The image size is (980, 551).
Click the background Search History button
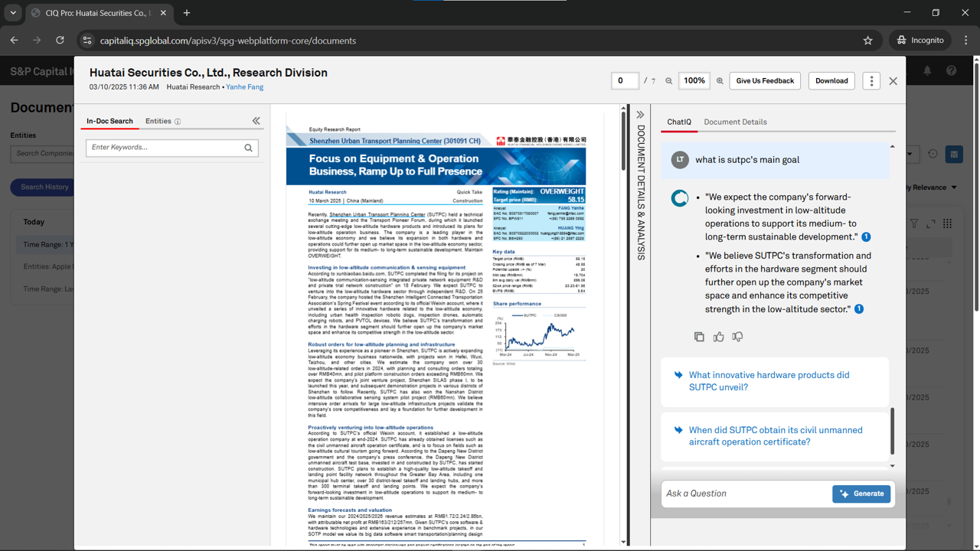click(x=44, y=187)
